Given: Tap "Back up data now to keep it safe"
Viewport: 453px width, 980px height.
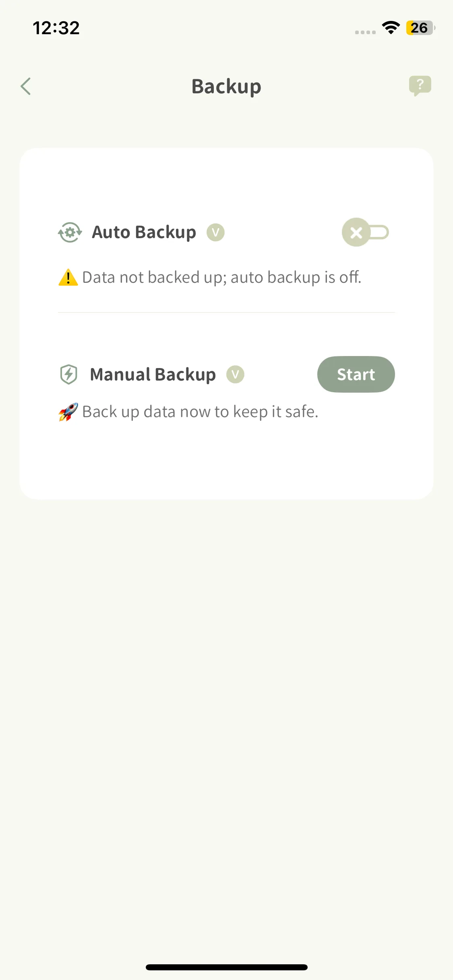Looking at the screenshot, I should [x=200, y=412].
